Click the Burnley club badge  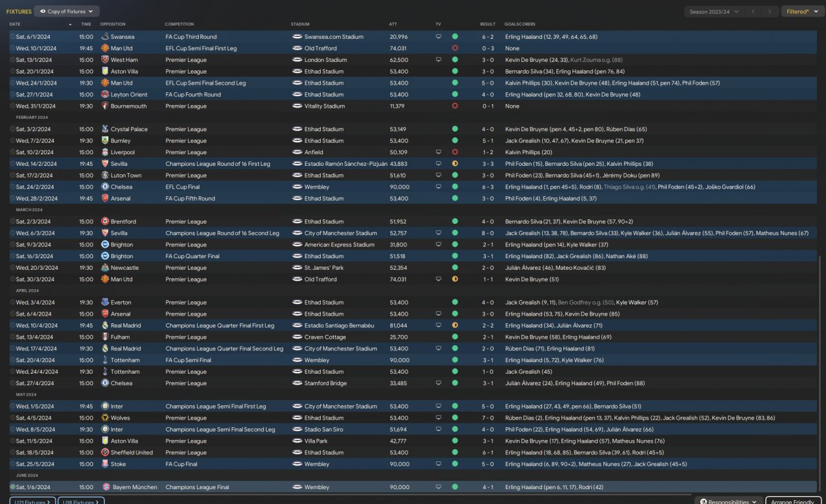tap(105, 141)
